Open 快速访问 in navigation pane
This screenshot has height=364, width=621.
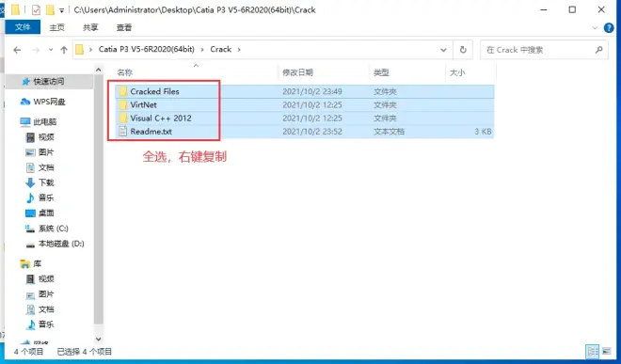[x=49, y=81]
